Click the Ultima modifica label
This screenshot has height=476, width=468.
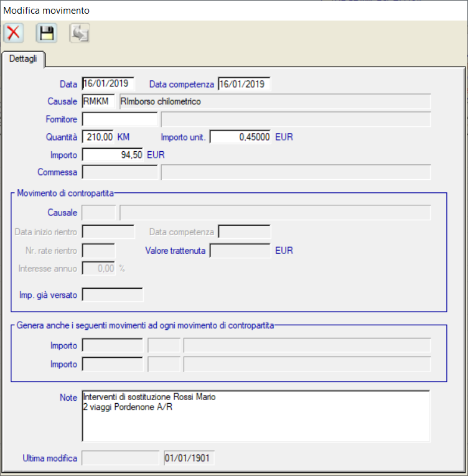pos(50,458)
